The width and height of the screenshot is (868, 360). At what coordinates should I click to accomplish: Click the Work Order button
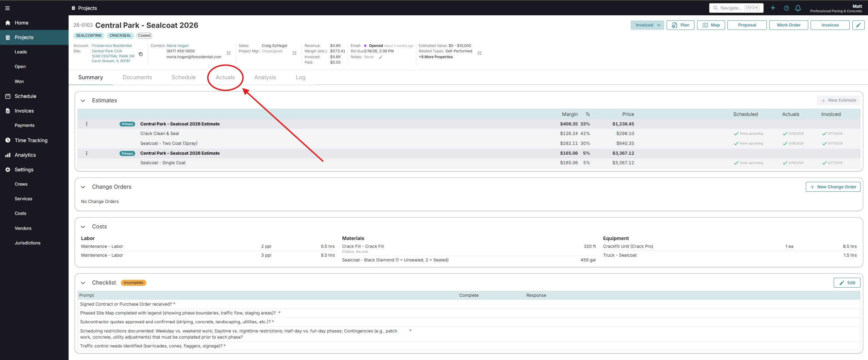(789, 25)
